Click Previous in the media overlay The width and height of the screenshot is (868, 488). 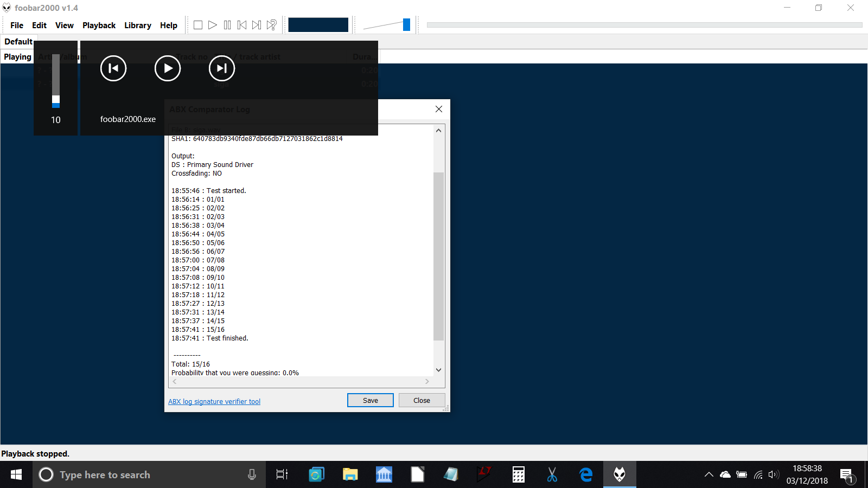[x=113, y=68]
